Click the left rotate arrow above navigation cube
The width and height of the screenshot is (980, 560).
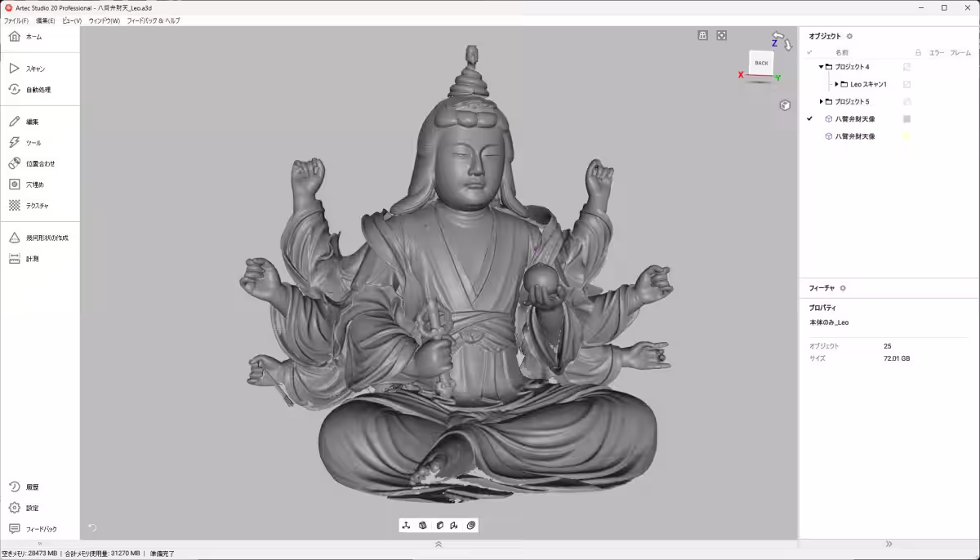coord(778,36)
